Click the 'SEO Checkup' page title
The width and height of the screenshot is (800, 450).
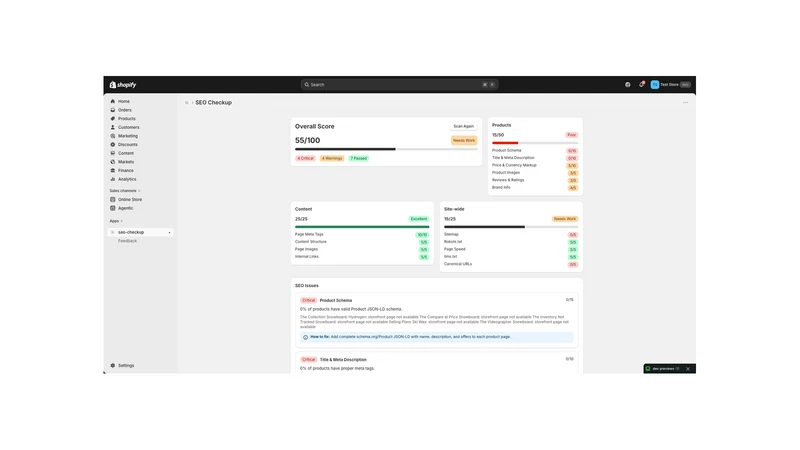[213, 103]
